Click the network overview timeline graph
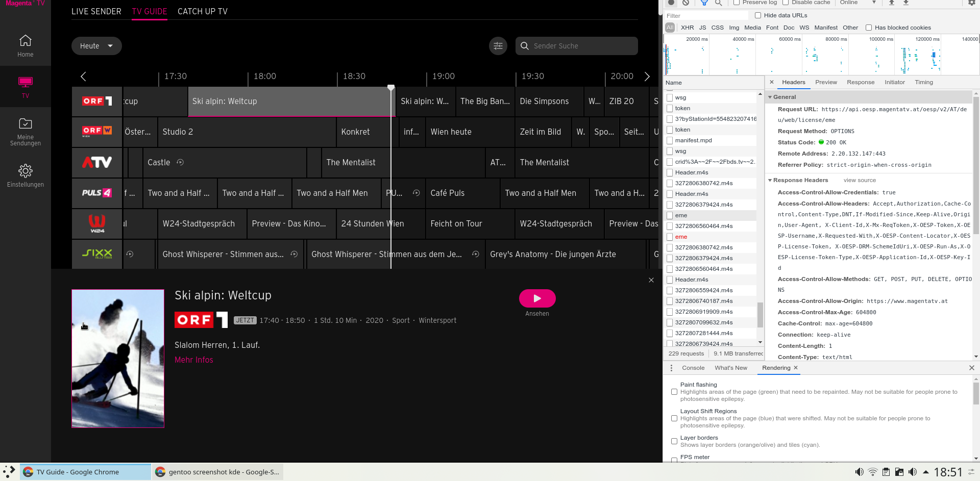This screenshot has height=481, width=980. click(821, 55)
